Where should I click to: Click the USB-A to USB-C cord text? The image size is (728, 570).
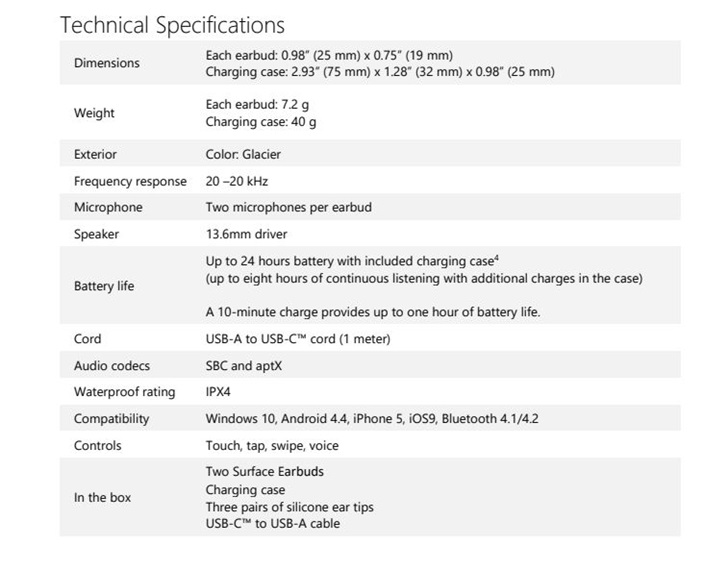pyautogui.click(x=298, y=339)
